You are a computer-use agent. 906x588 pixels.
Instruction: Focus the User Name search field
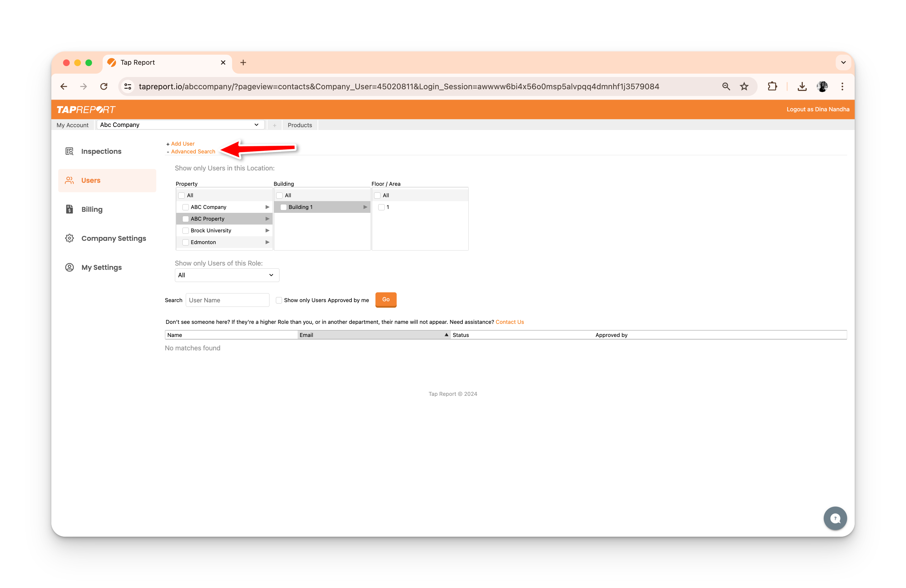[x=227, y=300]
